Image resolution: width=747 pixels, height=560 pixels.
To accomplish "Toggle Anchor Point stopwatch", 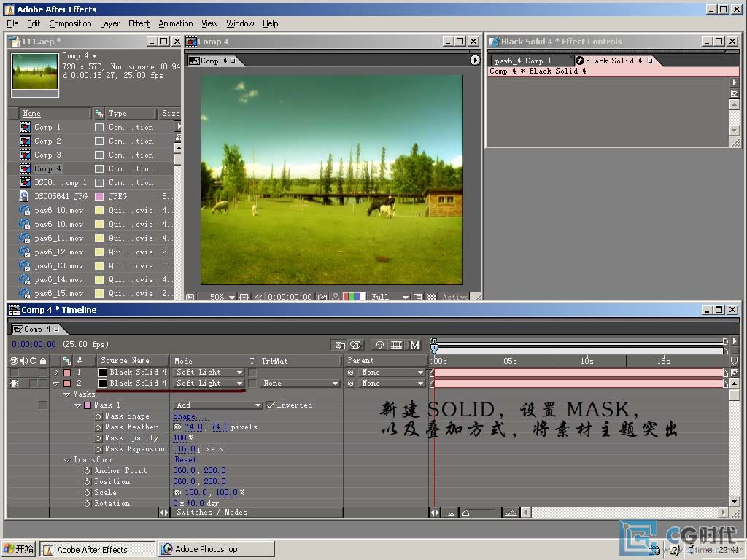I will [88, 471].
